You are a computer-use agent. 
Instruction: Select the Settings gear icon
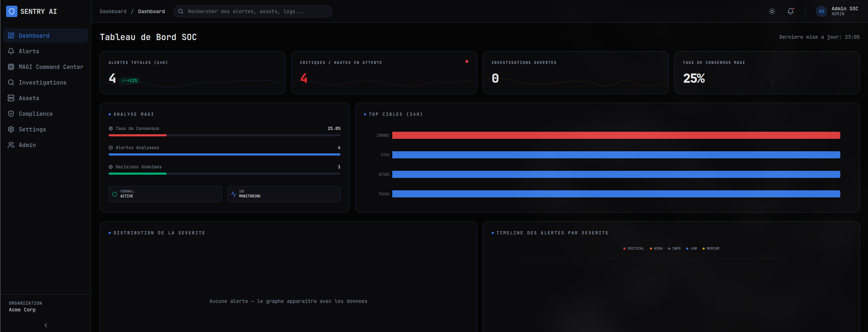click(11, 129)
